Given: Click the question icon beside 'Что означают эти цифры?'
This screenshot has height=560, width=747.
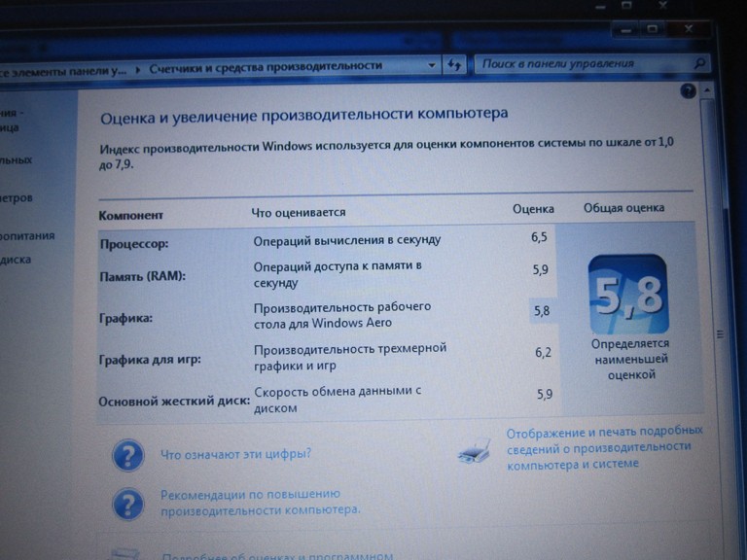Looking at the screenshot, I should 127,455.
